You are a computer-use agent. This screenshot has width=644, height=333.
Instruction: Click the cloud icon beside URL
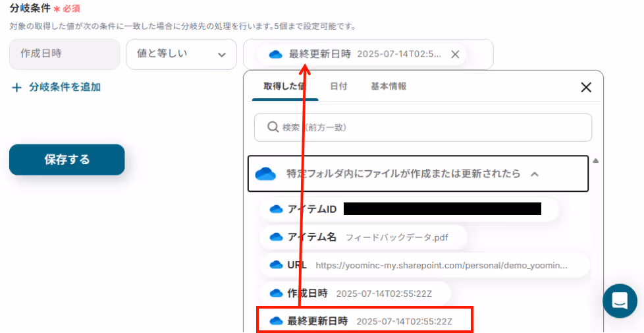coord(277,265)
